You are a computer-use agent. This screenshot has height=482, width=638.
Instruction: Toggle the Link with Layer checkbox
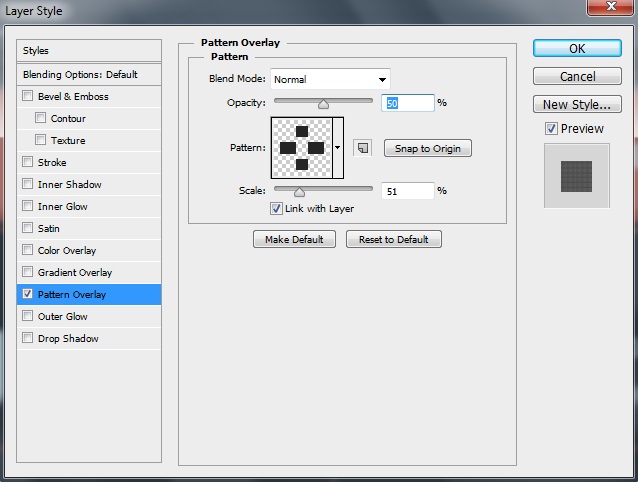point(277,209)
